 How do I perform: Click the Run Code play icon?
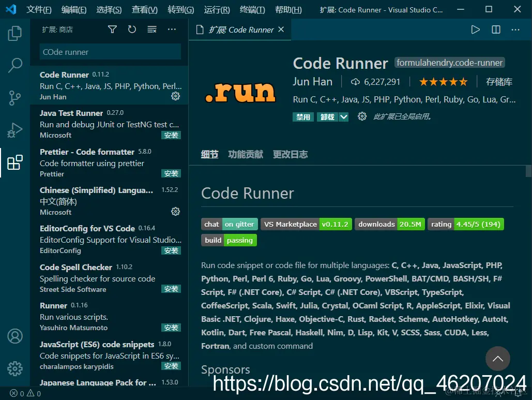(x=475, y=30)
